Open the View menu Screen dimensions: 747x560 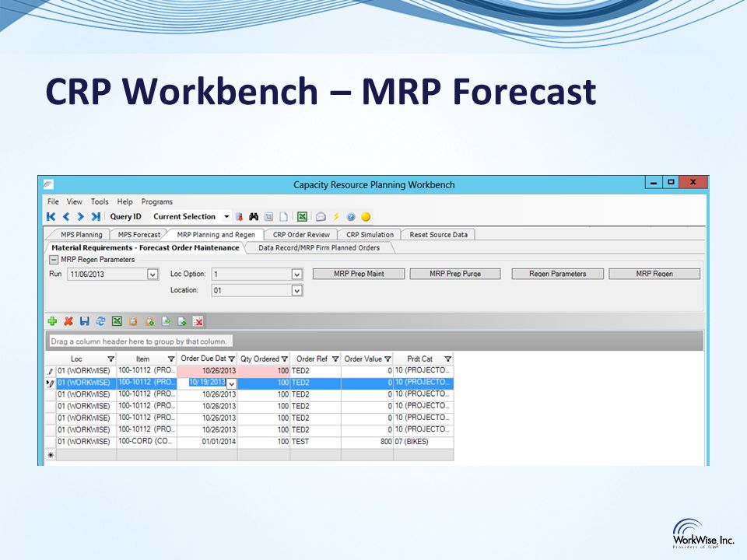coord(75,201)
